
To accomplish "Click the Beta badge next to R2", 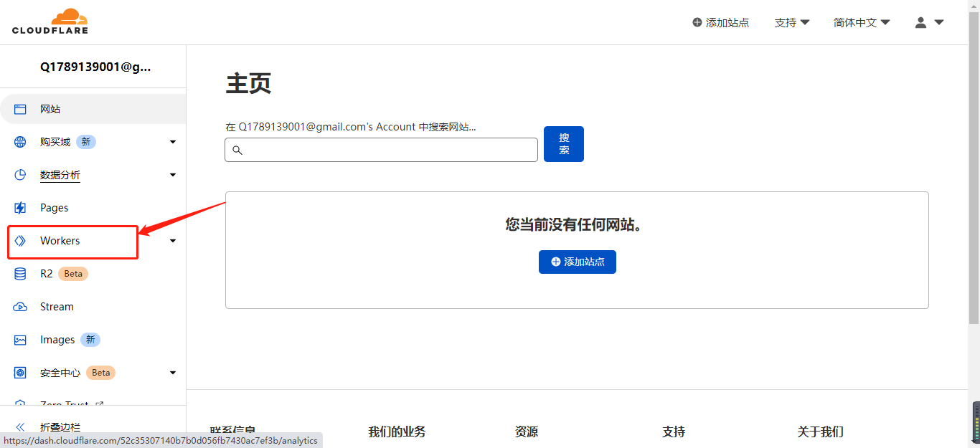I will pyautogui.click(x=73, y=274).
